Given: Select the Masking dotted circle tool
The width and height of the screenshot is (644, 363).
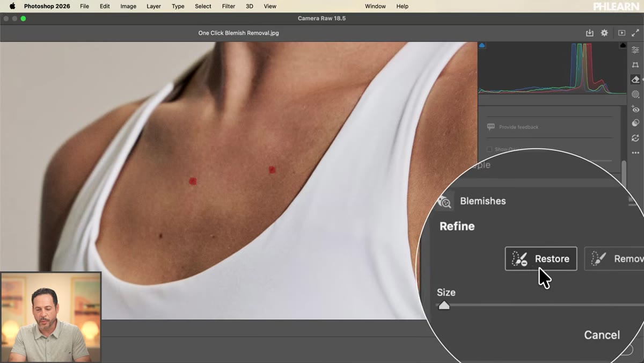Looking at the screenshot, I should [635, 95].
